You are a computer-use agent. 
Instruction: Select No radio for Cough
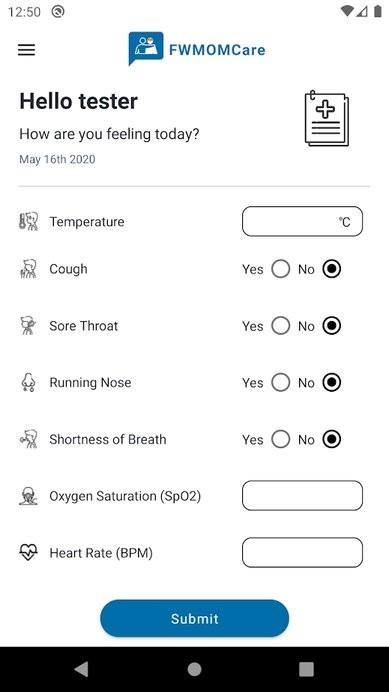(332, 269)
